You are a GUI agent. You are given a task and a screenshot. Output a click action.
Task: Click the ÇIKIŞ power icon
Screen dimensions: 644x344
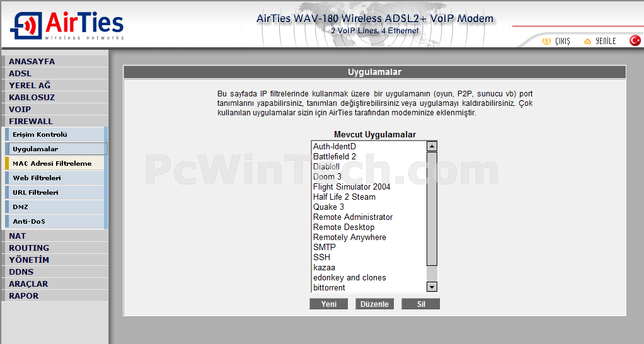(546, 41)
